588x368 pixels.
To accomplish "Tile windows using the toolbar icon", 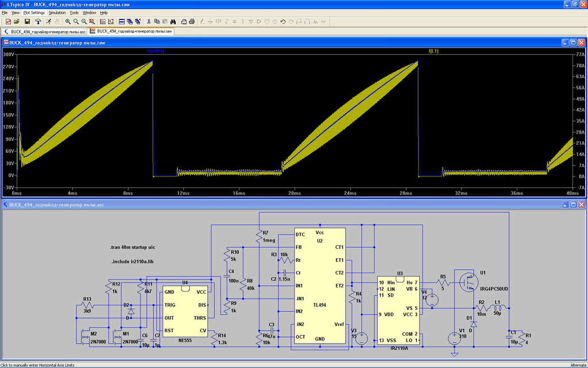I will [122, 21].
